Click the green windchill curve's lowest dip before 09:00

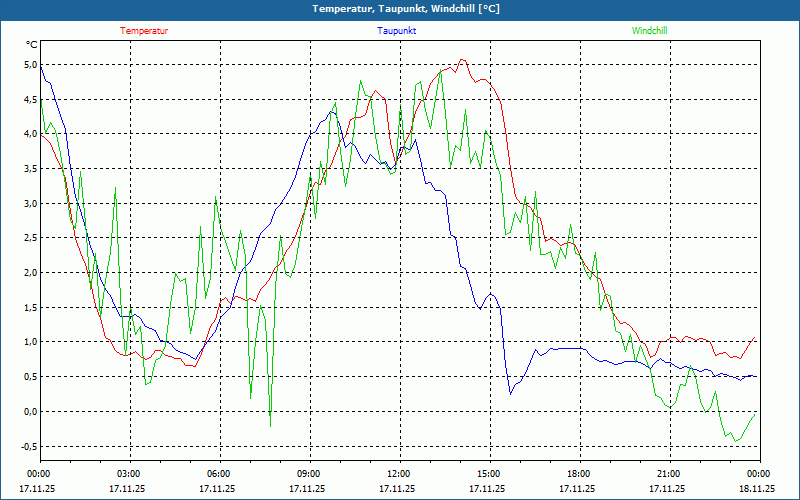[x=270, y=426]
